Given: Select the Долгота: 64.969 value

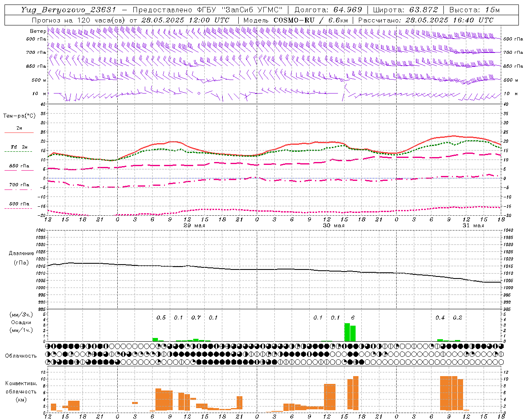Looking at the screenshot, I should coord(328,10).
